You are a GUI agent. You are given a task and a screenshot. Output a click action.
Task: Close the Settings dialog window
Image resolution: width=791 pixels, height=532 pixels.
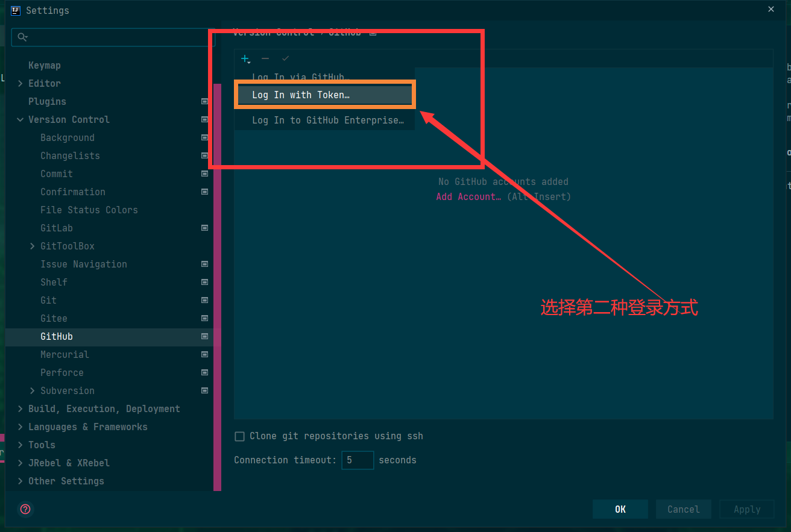pyautogui.click(x=771, y=9)
